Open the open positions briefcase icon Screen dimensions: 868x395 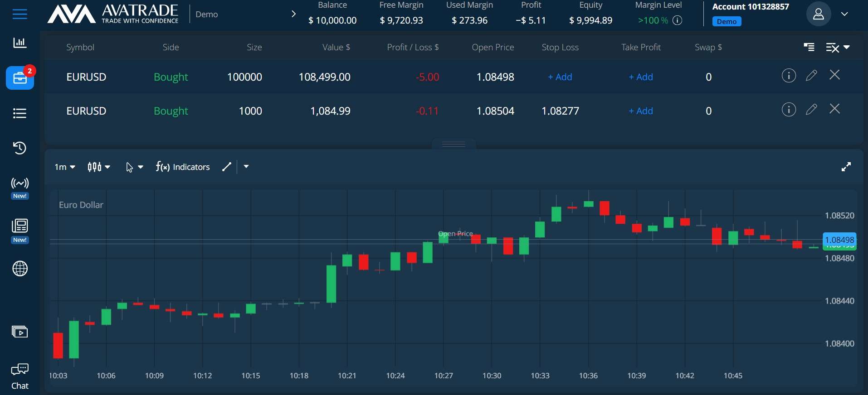(20, 78)
